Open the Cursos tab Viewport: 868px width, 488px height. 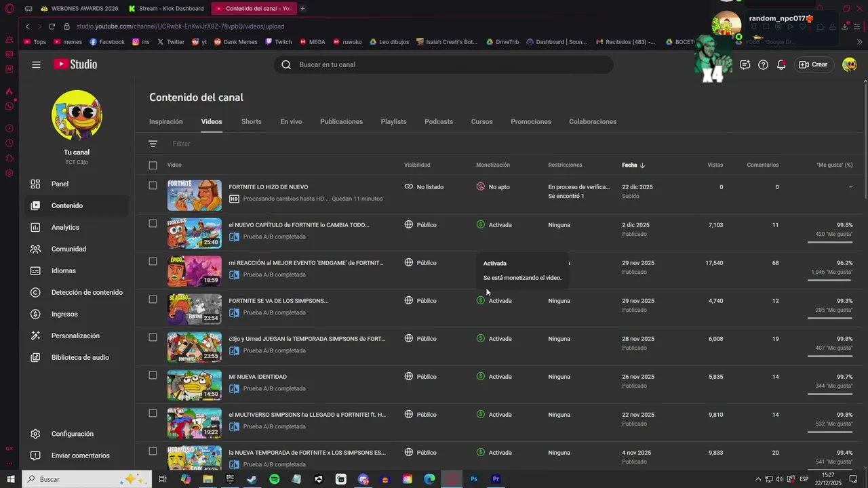481,121
